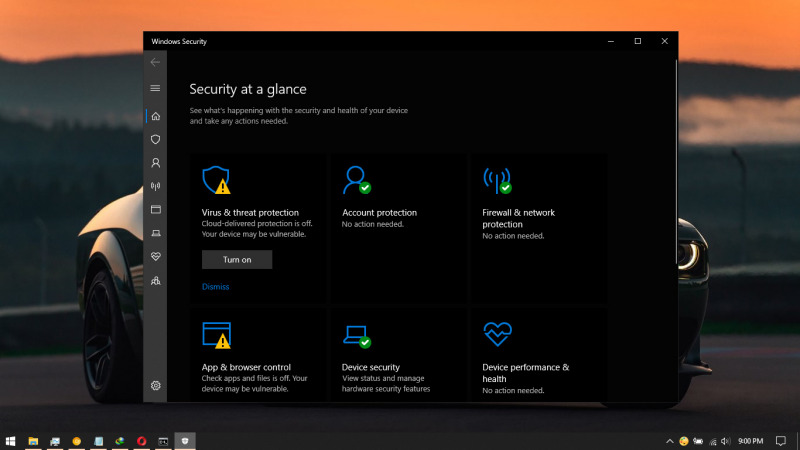This screenshot has width=800, height=450.
Task: Open the Action Center notifications icon
Action: pos(780,441)
